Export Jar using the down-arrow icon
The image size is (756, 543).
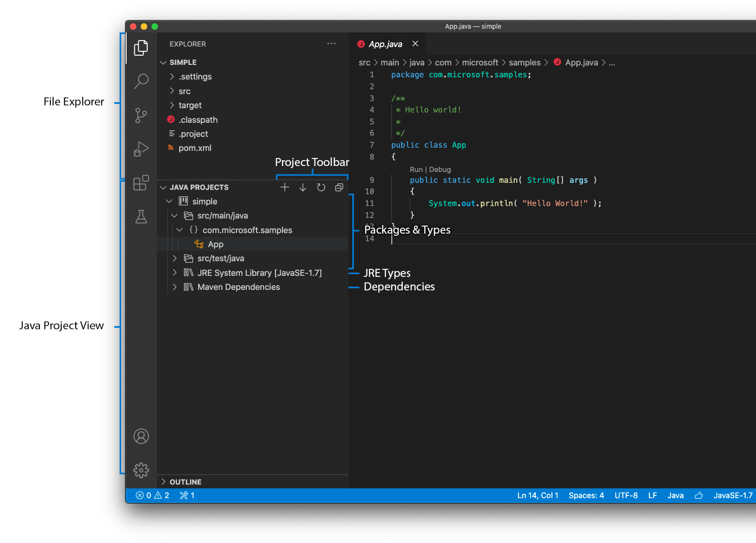tap(303, 187)
